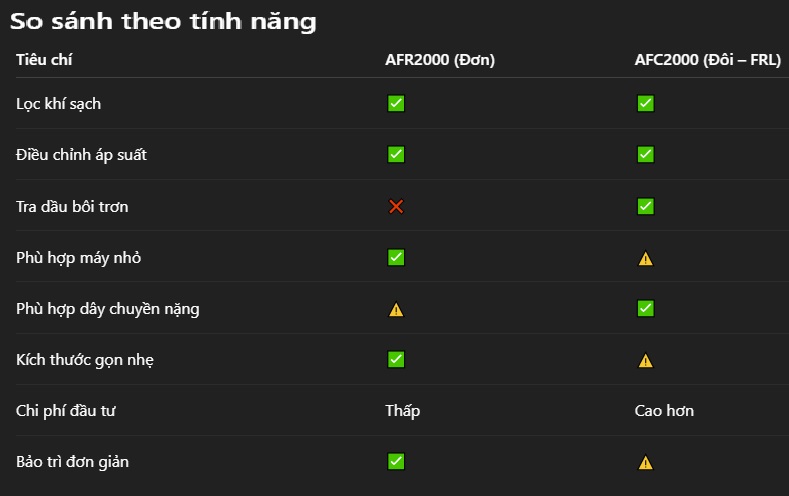Click AFR2000 green check for Phù hợp máy nhỏ
The width and height of the screenshot is (789, 496).
tap(396, 258)
